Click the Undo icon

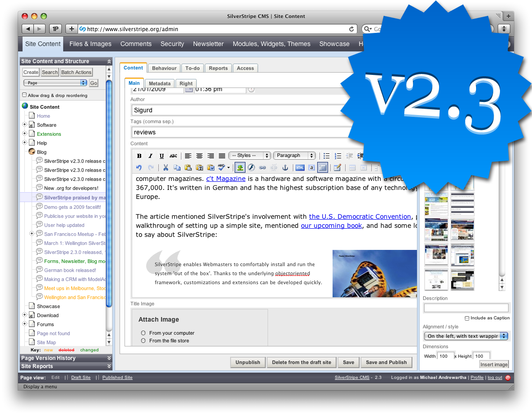[139, 167]
